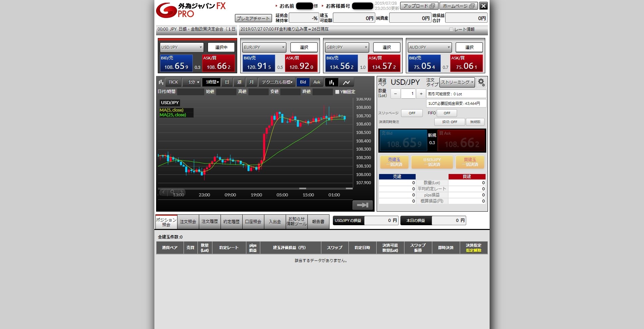The width and height of the screenshot is (644, 329).
Task: Click the chart zoom magnifier icon
Action: (172, 192)
